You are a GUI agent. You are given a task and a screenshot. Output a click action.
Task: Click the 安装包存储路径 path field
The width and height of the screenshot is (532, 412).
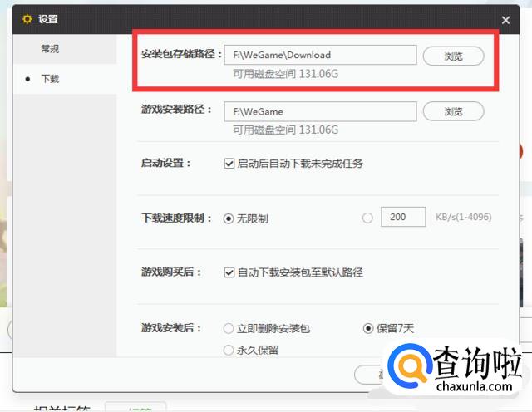point(320,55)
